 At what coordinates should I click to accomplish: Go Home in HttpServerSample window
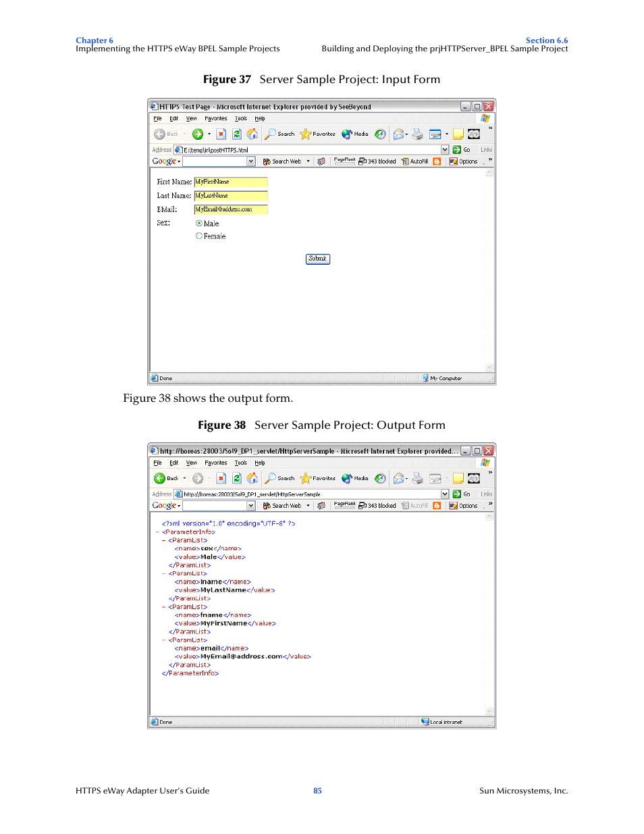click(x=252, y=478)
